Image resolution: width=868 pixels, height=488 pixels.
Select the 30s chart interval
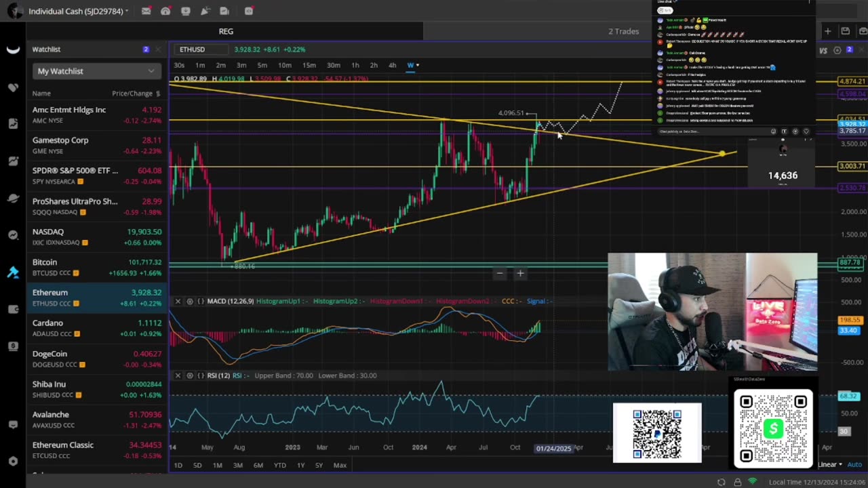(x=179, y=65)
